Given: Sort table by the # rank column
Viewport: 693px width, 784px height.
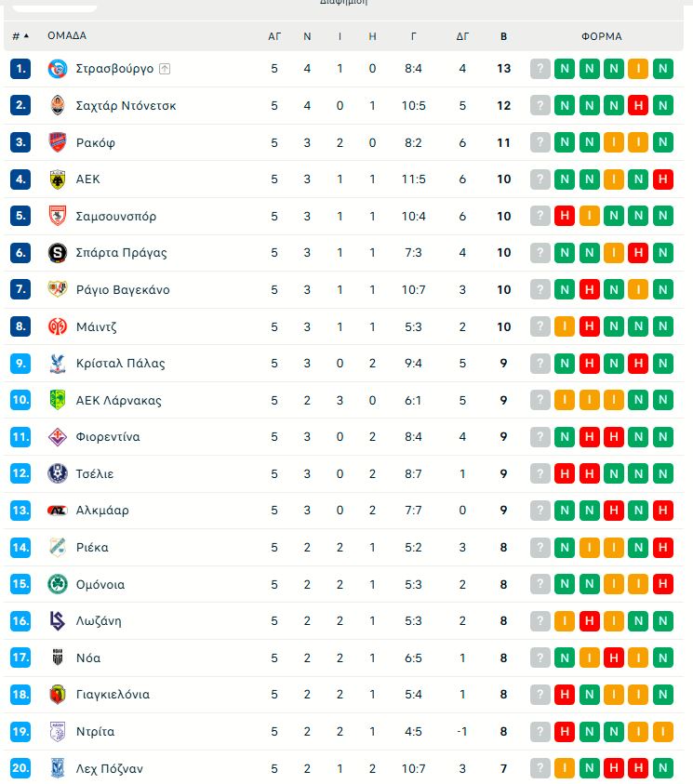Looking at the screenshot, I should 20,36.
